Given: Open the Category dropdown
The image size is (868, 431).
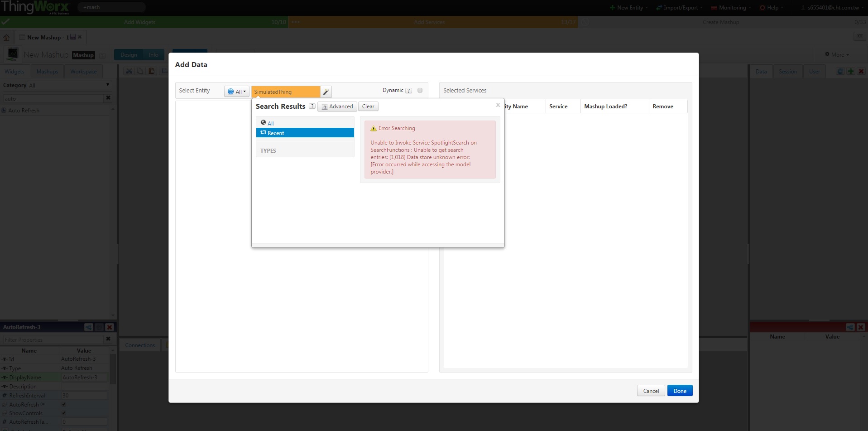Looking at the screenshot, I should click(x=70, y=85).
